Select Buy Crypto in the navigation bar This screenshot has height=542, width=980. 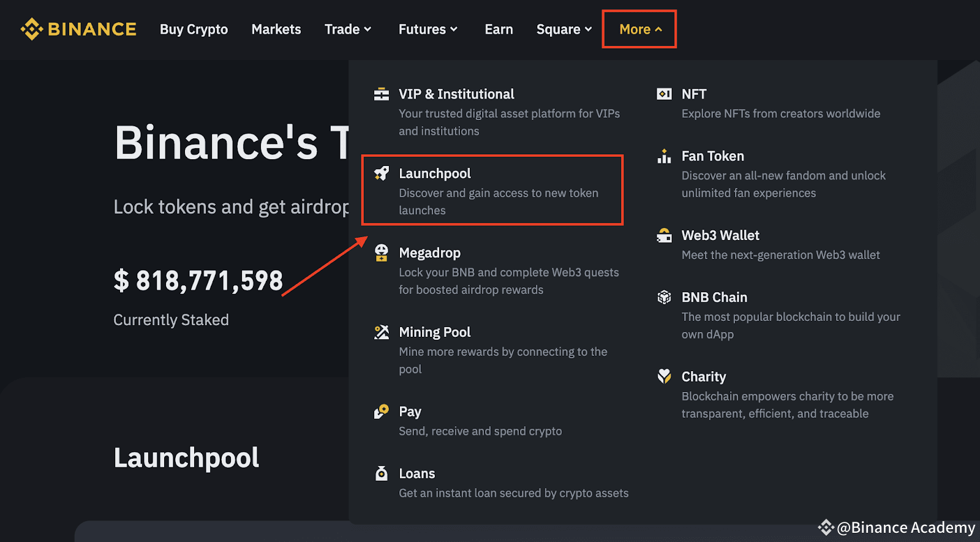point(194,29)
